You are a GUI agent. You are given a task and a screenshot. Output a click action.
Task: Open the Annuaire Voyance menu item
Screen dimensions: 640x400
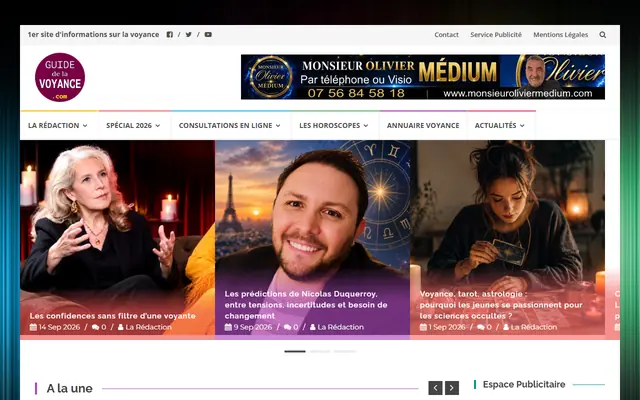tap(423, 125)
